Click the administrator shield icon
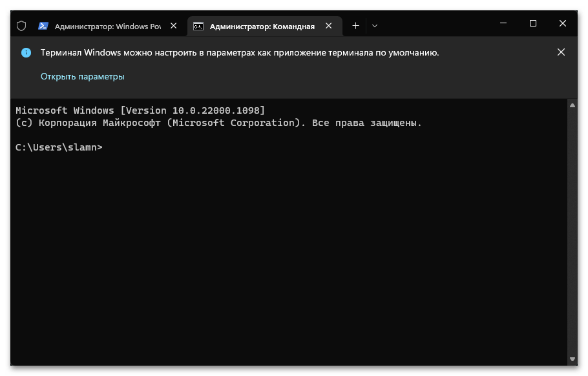Screen dimensions: 588x376 tap(21, 26)
